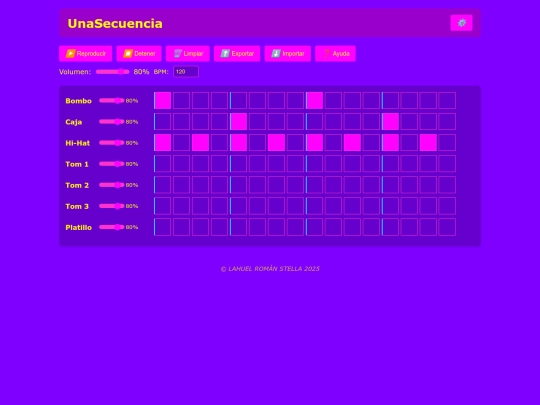
Task: Toggle on Tom 2 step 13
Action: (390, 185)
